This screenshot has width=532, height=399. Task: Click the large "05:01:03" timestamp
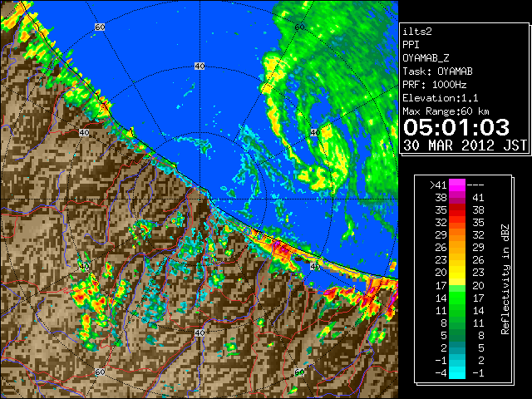[x=456, y=127]
